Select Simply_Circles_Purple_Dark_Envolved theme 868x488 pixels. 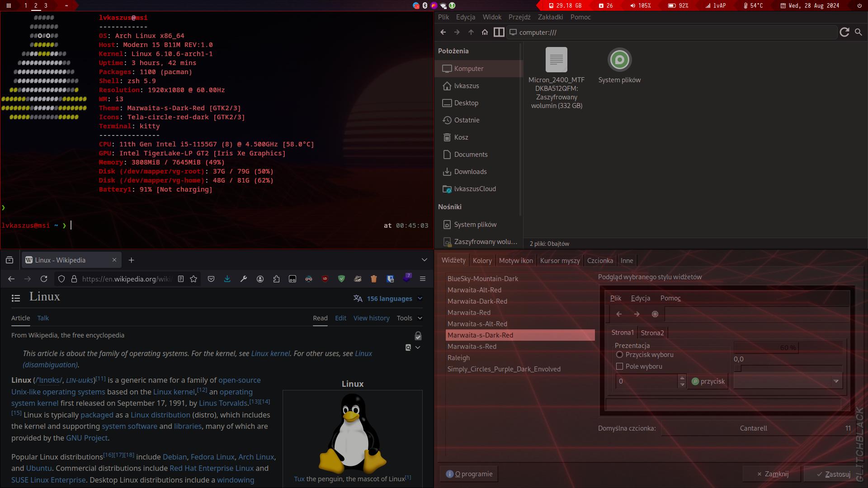tap(520, 369)
